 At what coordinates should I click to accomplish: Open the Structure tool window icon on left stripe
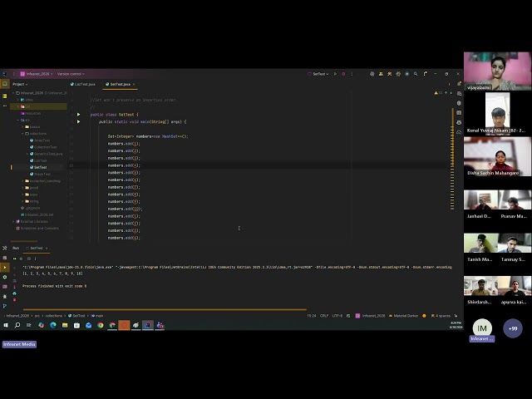[x=5, y=96]
